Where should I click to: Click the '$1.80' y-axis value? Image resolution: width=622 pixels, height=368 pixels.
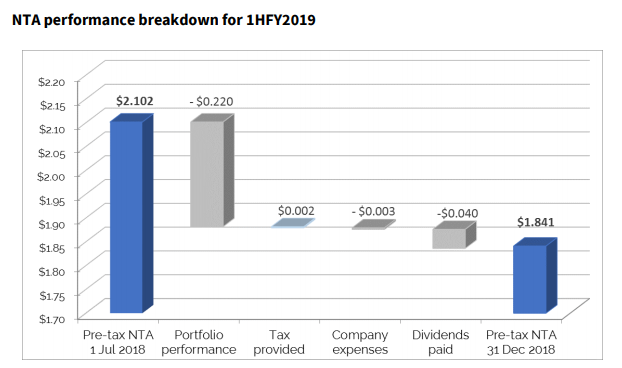[x=52, y=272]
